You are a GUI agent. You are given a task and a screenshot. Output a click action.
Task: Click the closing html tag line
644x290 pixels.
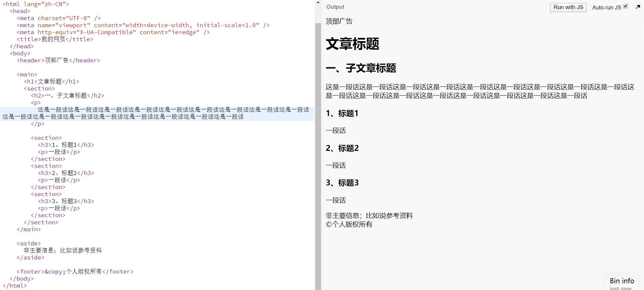pyautogui.click(x=14, y=286)
